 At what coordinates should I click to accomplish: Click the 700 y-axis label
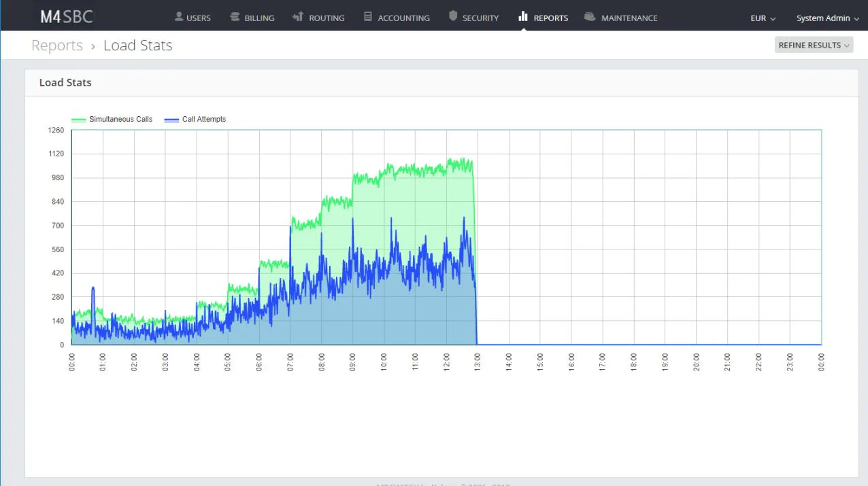pyautogui.click(x=57, y=225)
